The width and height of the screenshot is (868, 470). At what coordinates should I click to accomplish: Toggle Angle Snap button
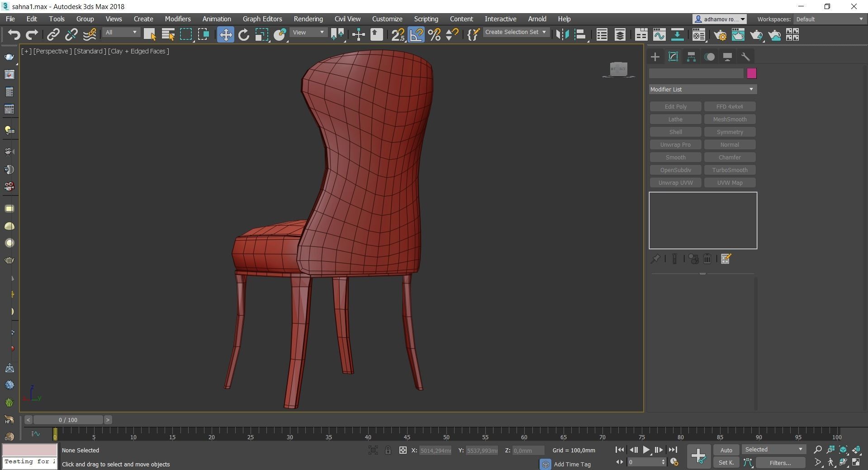point(416,35)
